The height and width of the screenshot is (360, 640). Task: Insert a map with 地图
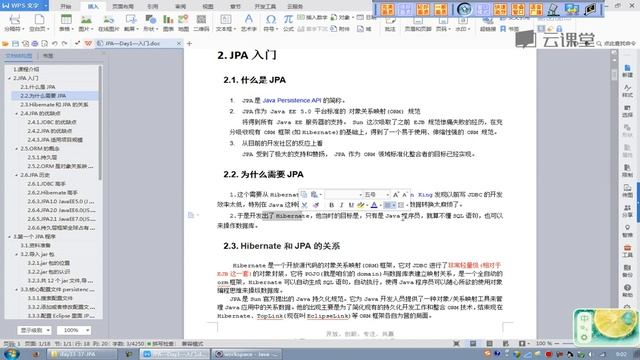point(183,23)
